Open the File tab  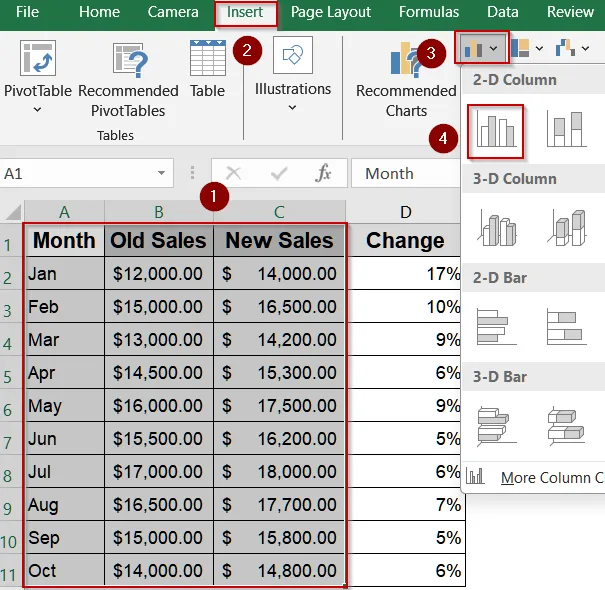tap(27, 12)
